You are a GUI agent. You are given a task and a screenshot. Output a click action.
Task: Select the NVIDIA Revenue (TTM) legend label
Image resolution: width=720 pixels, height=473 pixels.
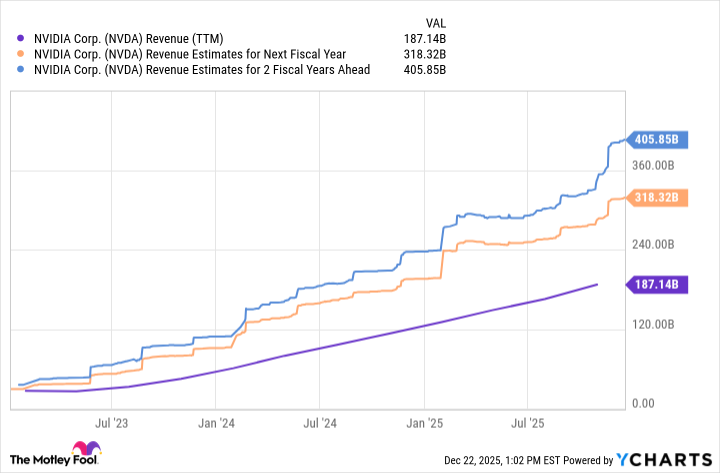tap(144, 39)
